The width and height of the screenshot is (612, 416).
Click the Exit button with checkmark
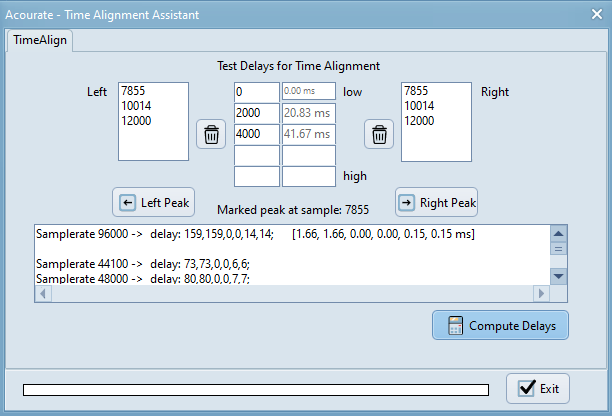point(538,388)
